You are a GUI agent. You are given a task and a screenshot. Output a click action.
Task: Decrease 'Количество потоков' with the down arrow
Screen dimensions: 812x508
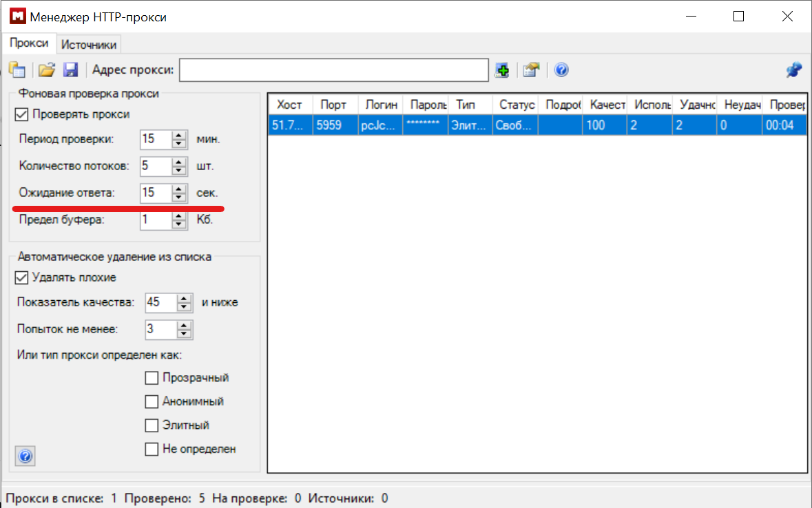point(180,170)
